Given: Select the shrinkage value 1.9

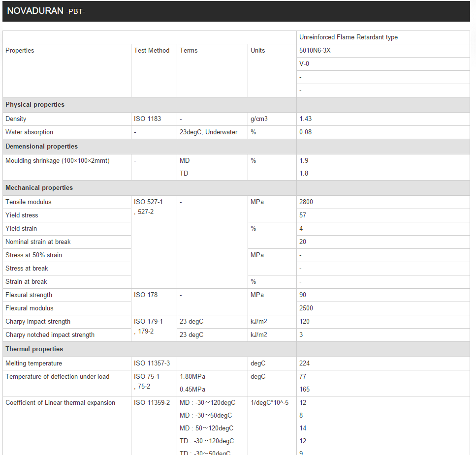Looking at the screenshot, I should [x=304, y=160].
